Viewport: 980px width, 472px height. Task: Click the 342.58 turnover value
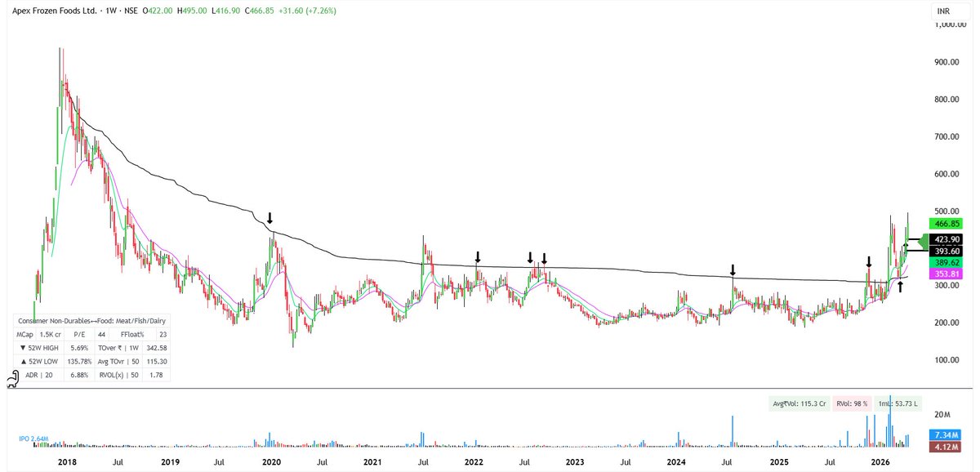(x=156, y=348)
